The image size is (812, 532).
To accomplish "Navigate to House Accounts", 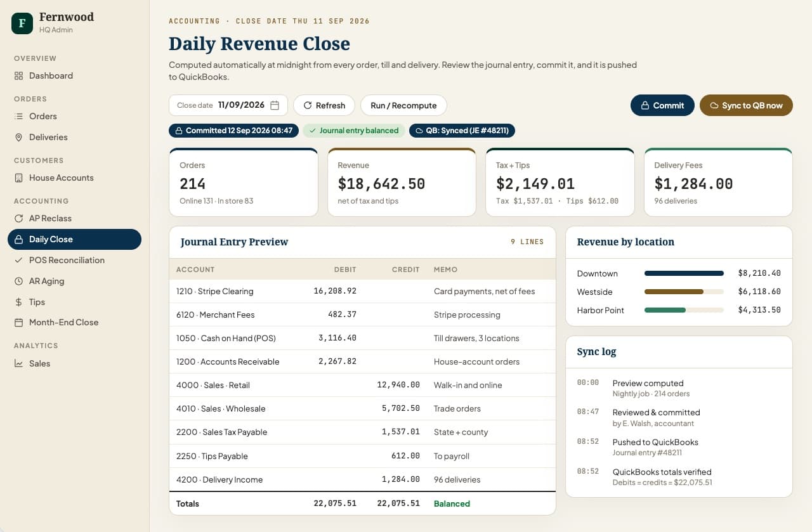I will click(x=74, y=178).
